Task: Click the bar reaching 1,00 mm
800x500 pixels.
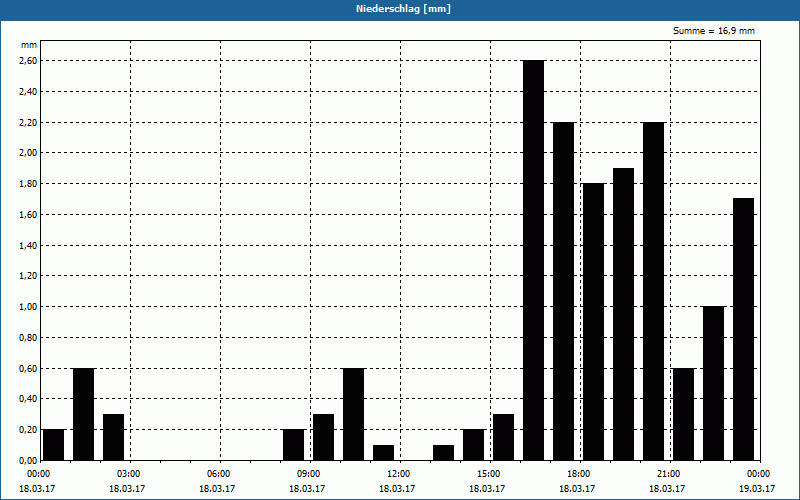Action: [713, 383]
